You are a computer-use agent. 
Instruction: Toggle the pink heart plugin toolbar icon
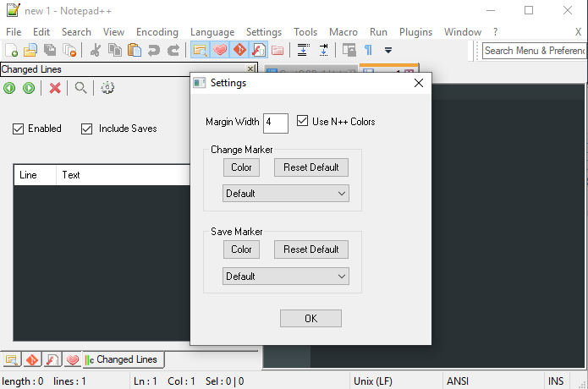click(x=220, y=50)
